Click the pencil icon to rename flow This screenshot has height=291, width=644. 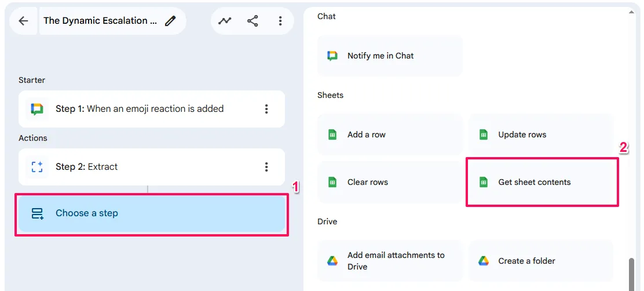coord(170,21)
